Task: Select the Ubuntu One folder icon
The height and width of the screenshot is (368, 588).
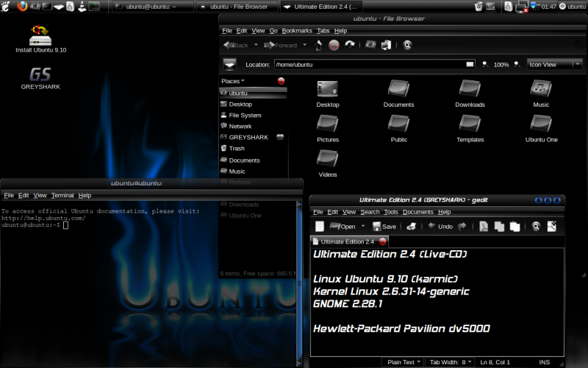Action: (x=541, y=129)
